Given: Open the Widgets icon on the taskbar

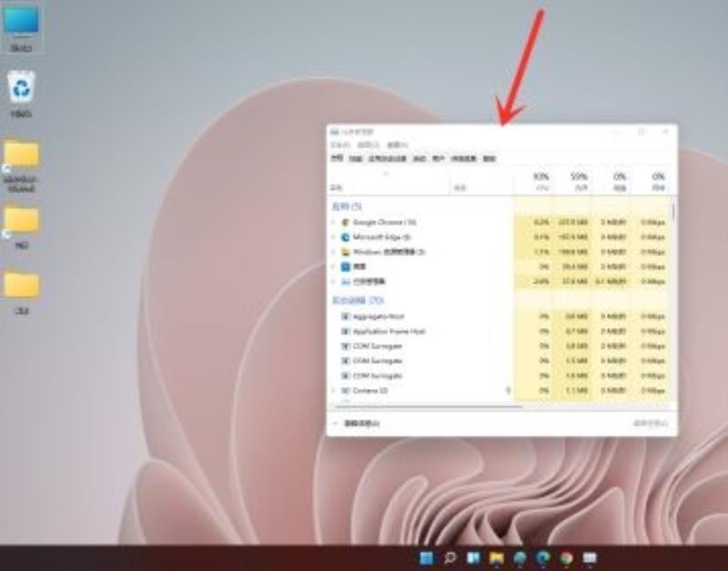Looking at the screenshot, I should click(472, 557).
